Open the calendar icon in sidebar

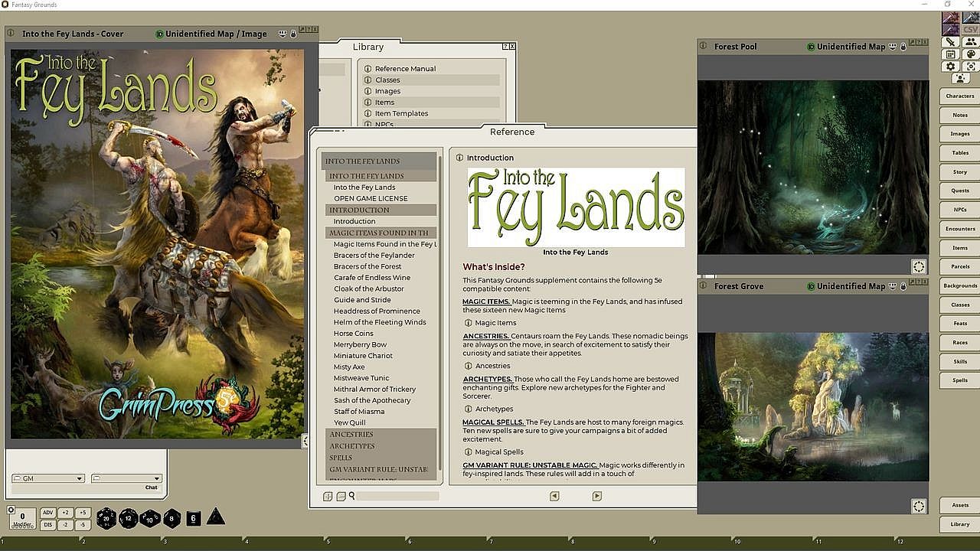click(x=951, y=54)
